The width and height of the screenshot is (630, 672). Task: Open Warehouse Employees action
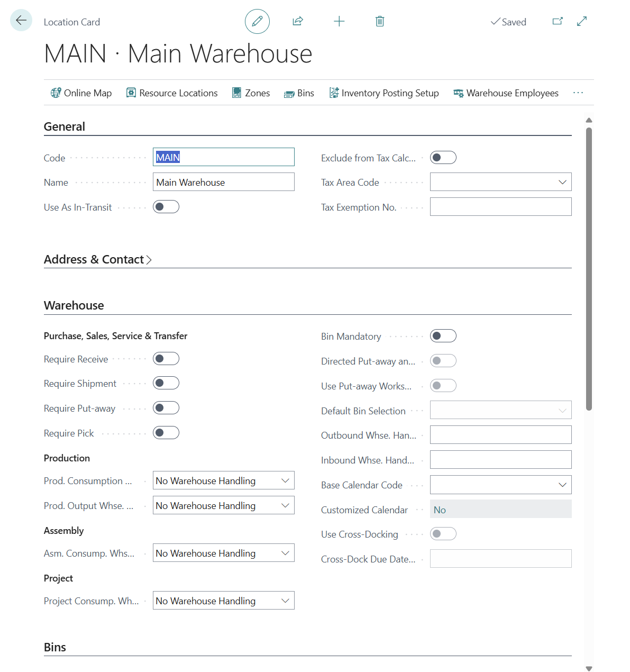[x=506, y=93]
